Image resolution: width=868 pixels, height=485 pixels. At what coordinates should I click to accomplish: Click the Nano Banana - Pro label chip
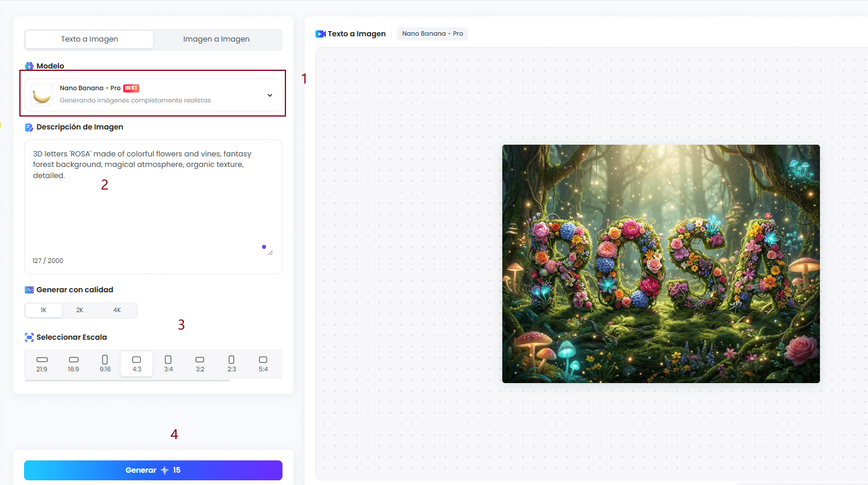click(432, 33)
